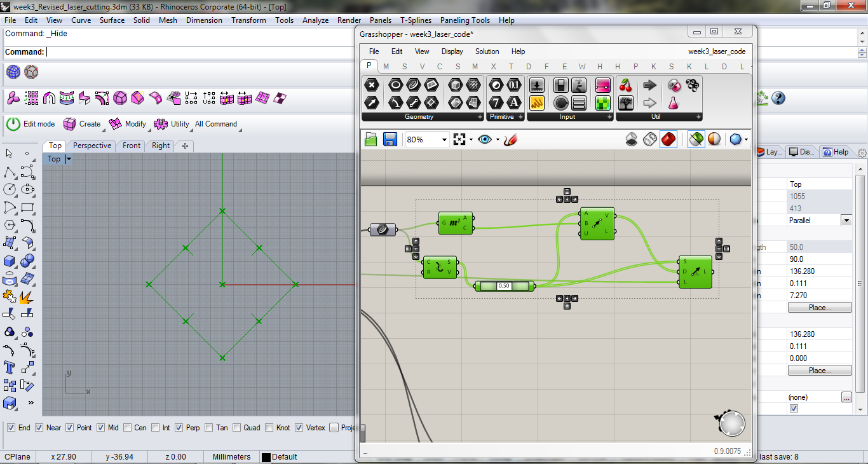Select the Box tool in Rhino sidebar
Screen dimensions: 868x464
tap(10, 261)
